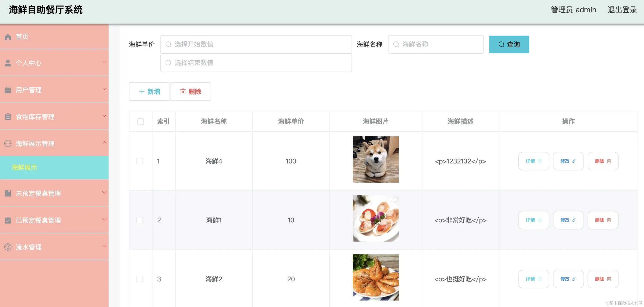Collapse the 海鲜展示管理 submenu chevron
Image resolution: width=644 pixels, height=307 pixels.
pos(104,142)
